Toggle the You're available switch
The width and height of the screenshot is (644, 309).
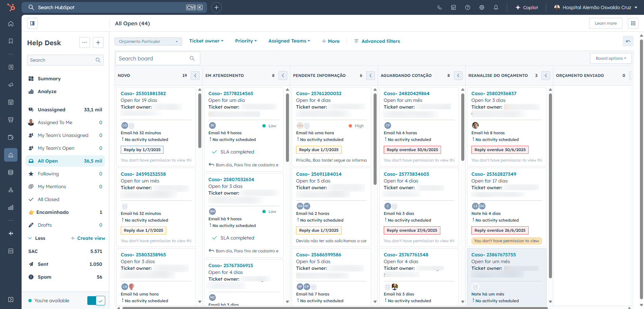96,301
